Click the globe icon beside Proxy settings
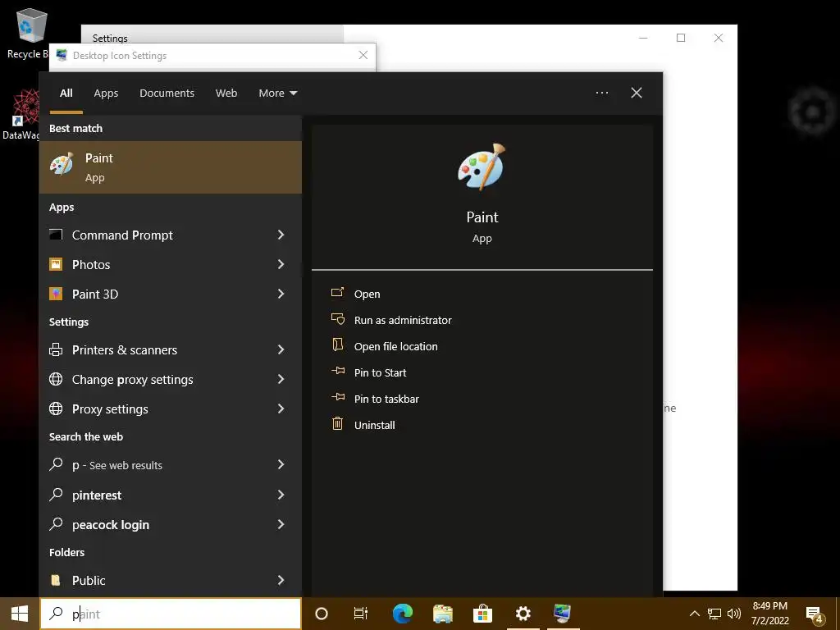The image size is (840, 630). pos(56,409)
